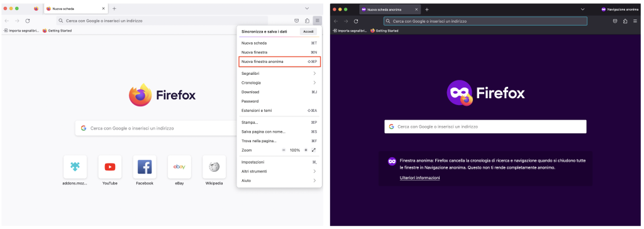Go back in left Firefox window
644x229 pixels.
tap(7, 21)
